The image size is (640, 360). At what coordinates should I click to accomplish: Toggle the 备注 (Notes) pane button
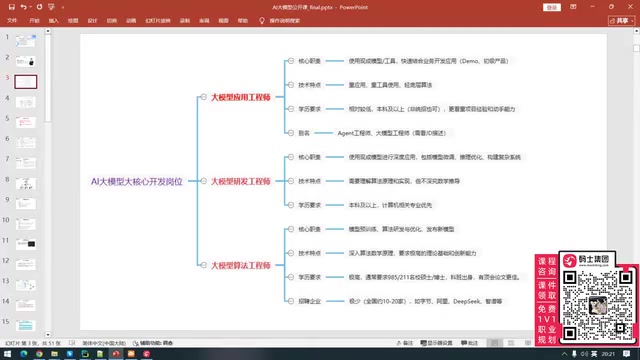[405, 343]
